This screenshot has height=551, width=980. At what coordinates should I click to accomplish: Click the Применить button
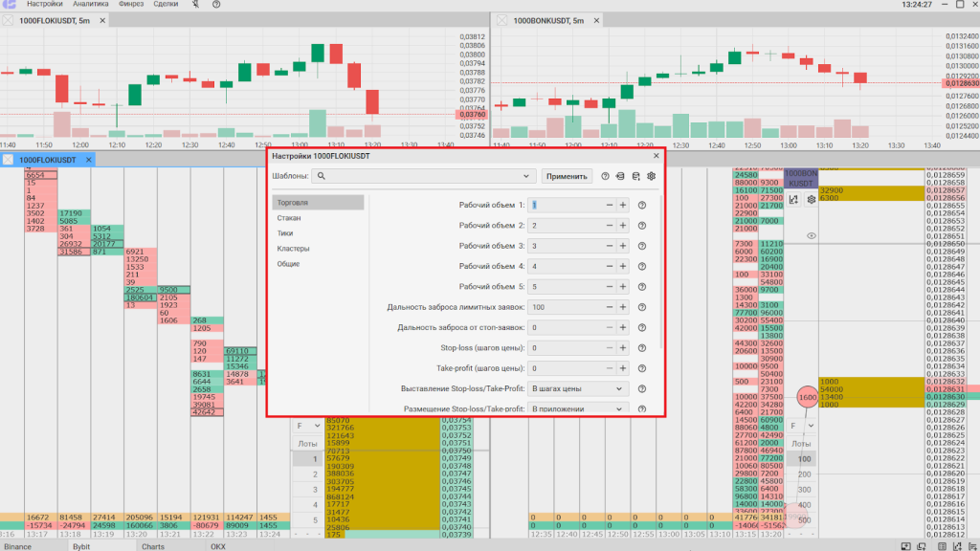click(x=566, y=176)
